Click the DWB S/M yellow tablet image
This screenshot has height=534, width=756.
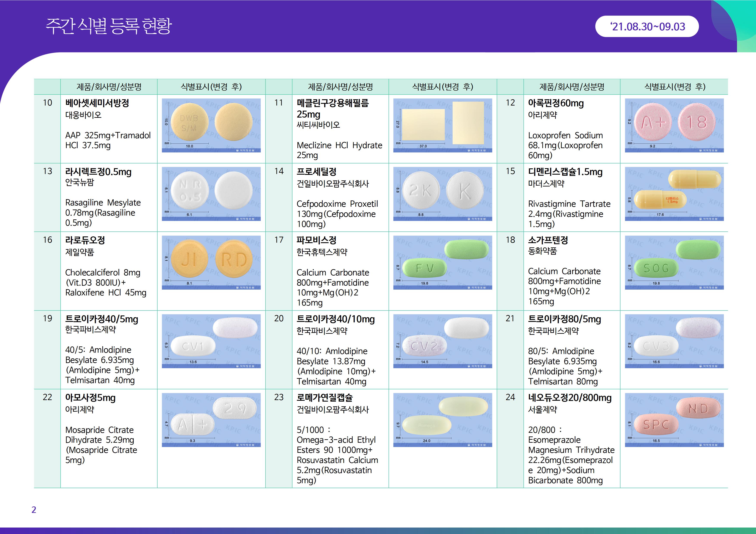[211, 125]
